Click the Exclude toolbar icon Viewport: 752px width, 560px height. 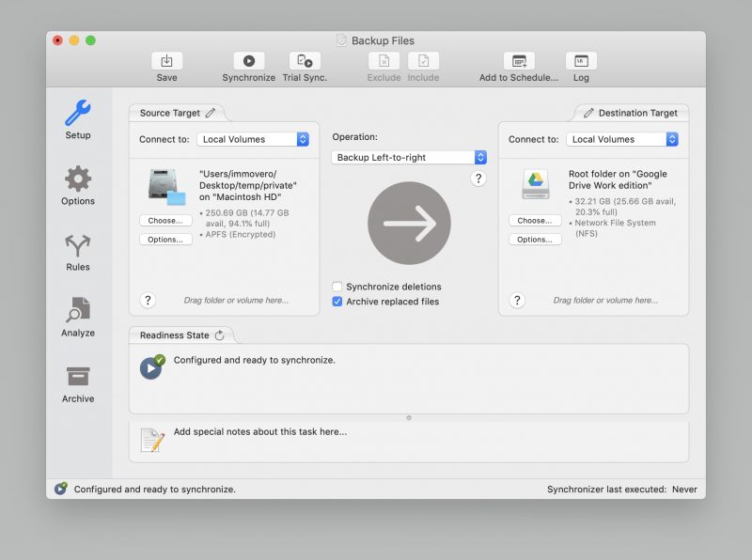384,61
